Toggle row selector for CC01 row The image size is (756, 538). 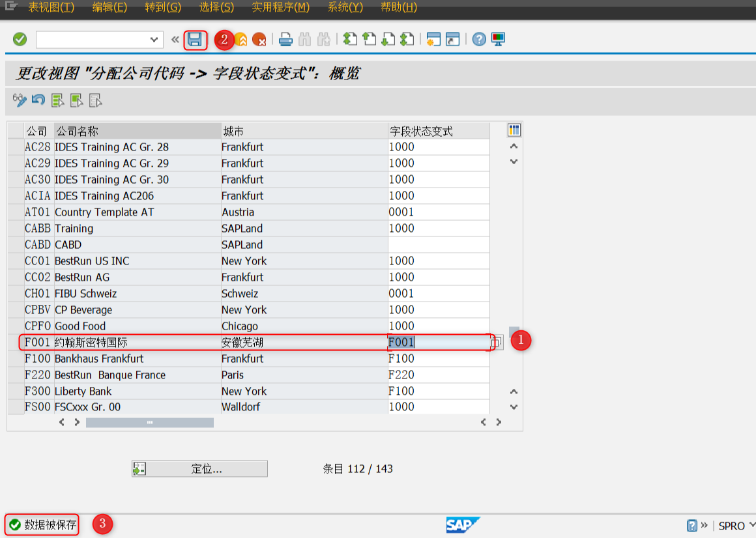point(16,261)
